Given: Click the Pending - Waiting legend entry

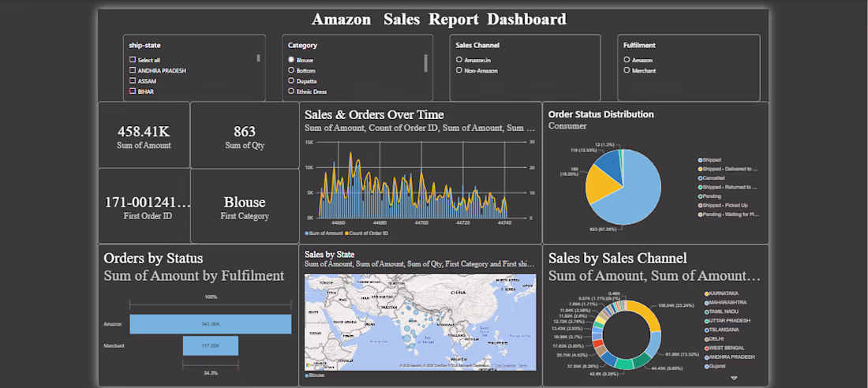Looking at the screenshot, I should click(x=728, y=215).
